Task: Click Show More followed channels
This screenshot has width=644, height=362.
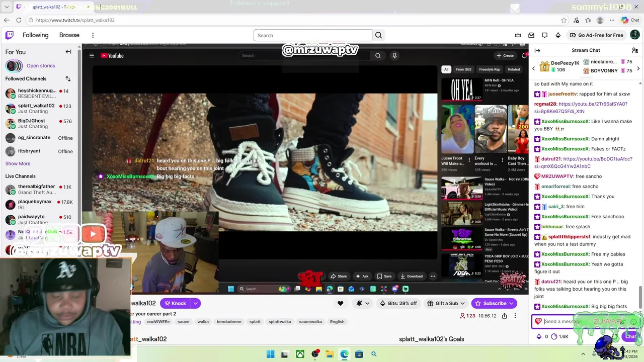Action: [18, 163]
